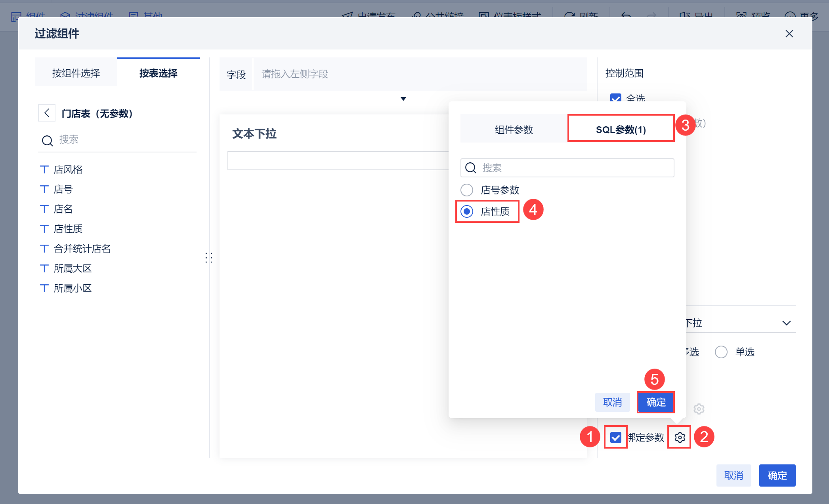Switch to the 组件参数 tab
829x504 pixels.
514,129
